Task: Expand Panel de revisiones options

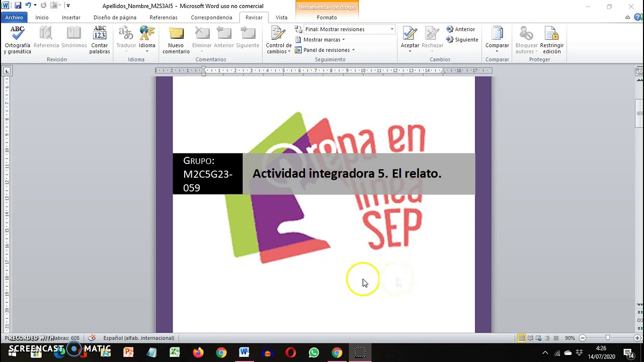Action: coord(325,50)
